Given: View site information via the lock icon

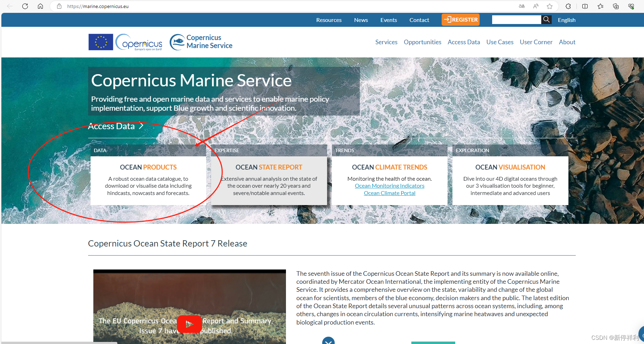Looking at the screenshot, I should pyautogui.click(x=59, y=6).
